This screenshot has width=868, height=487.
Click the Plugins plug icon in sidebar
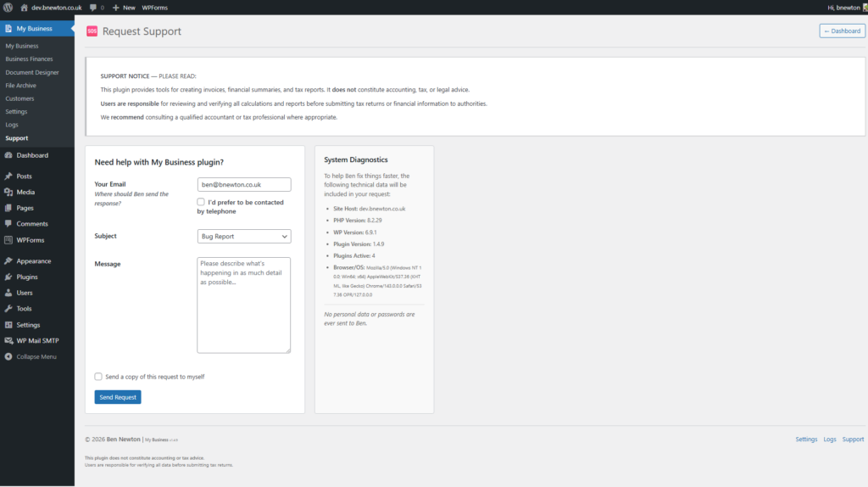(8, 277)
